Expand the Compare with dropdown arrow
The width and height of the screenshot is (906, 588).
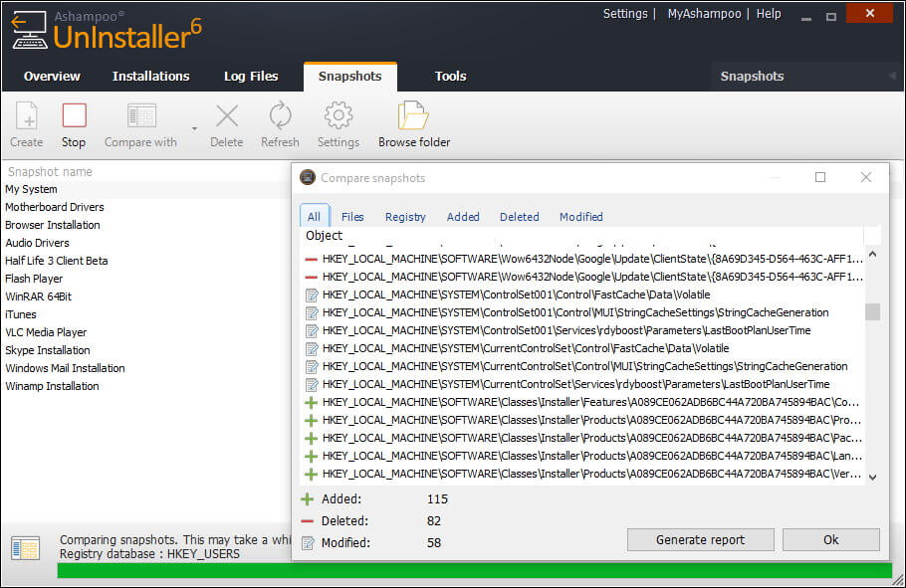(x=194, y=128)
